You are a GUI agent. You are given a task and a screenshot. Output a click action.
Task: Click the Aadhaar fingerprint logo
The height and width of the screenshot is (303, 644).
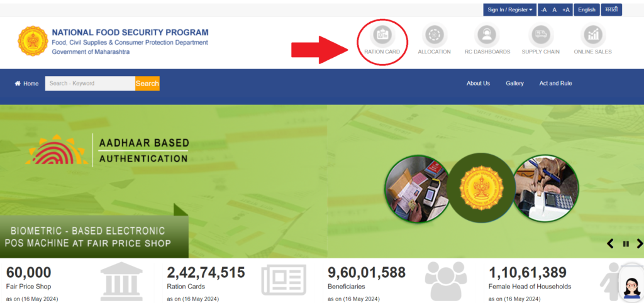pos(57,150)
